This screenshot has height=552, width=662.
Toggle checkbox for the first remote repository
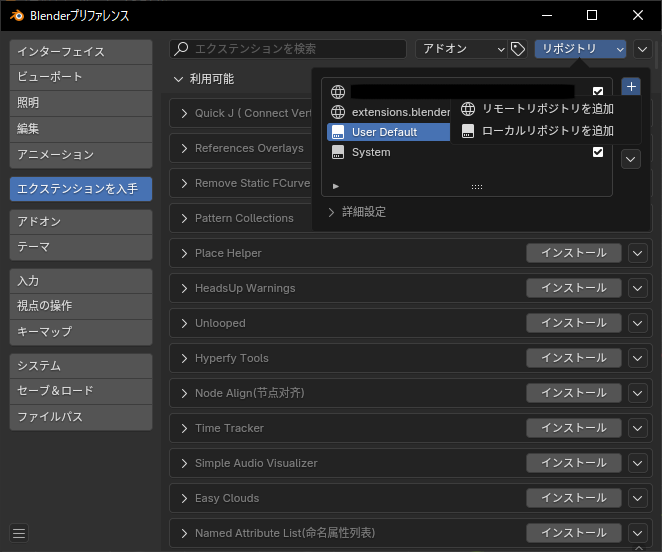click(598, 91)
